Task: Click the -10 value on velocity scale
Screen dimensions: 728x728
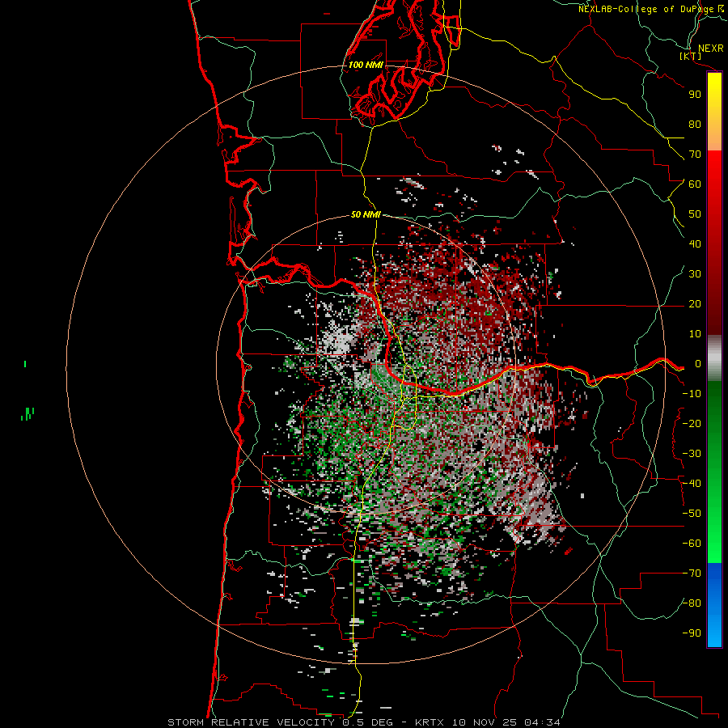Action: click(x=692, y=394)
